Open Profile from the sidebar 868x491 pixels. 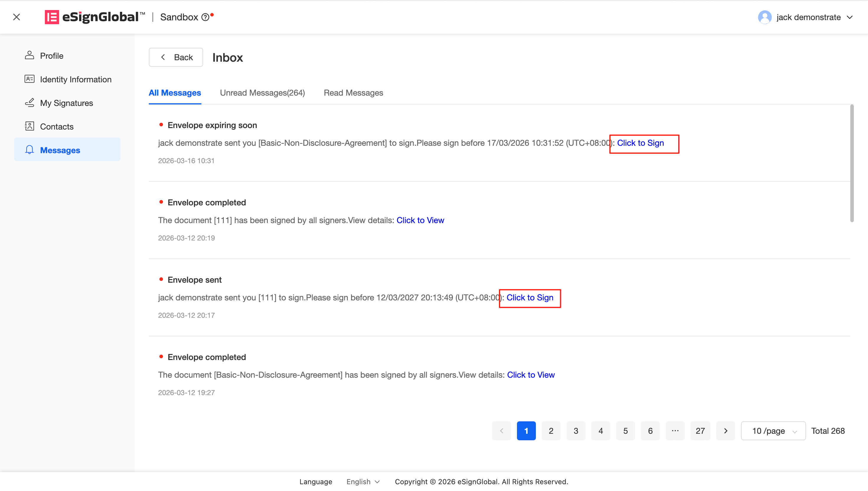(51, 56)
